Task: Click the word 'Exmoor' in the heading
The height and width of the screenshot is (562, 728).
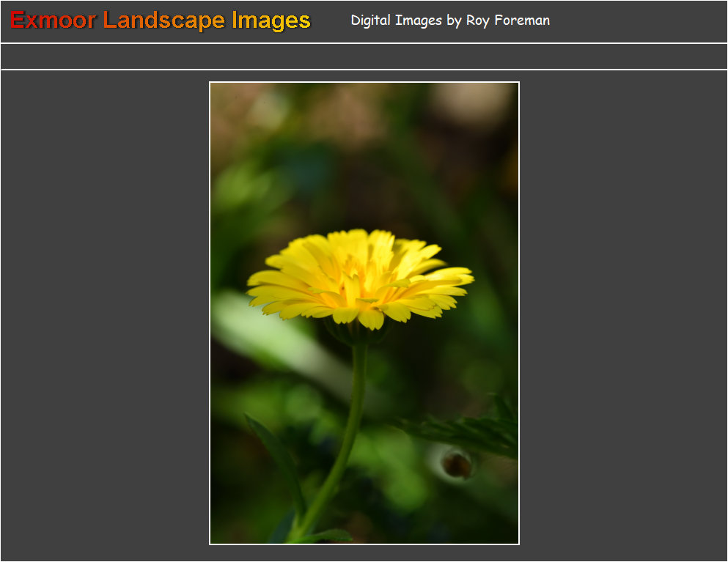Action: [53, 21]
